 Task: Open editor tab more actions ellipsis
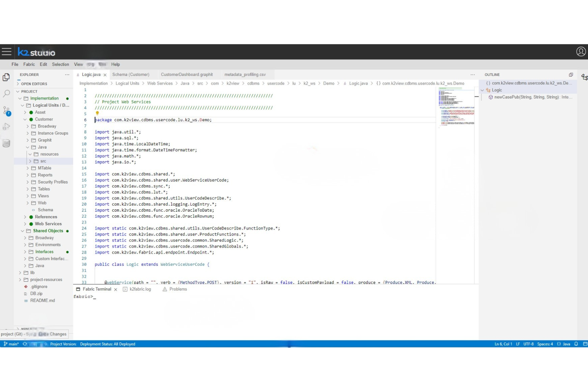(472, 75)
